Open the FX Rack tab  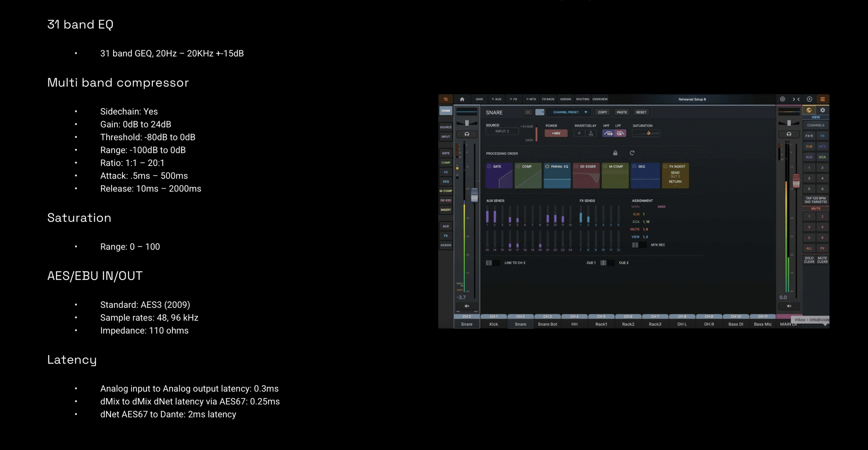[x=548, y=99]
